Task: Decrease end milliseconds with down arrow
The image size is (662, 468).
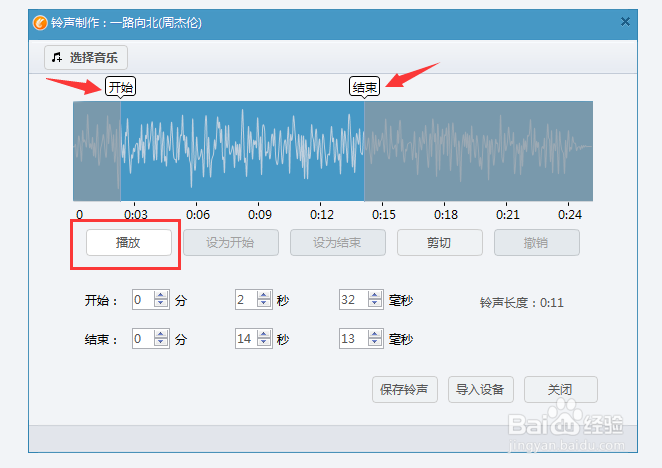Action: tap(375, 343)
